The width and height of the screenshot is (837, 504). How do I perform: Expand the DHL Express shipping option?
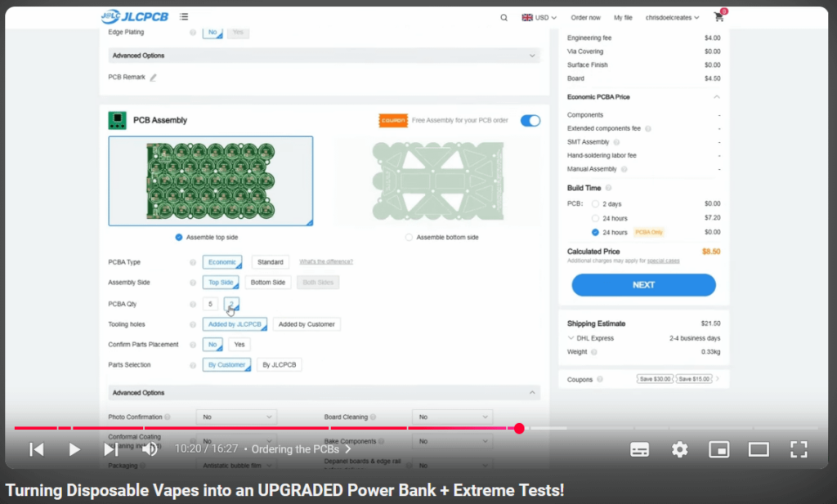(571, 338)
